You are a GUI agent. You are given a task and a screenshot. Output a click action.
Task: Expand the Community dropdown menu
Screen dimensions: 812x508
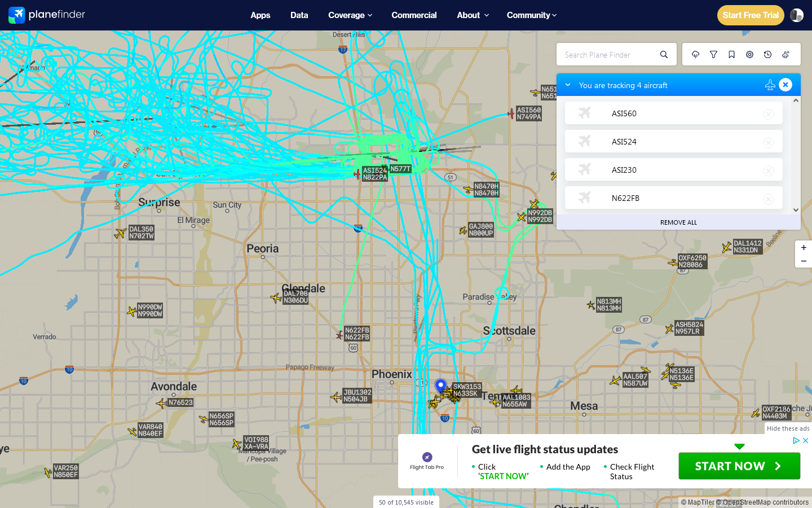(532, 15)
